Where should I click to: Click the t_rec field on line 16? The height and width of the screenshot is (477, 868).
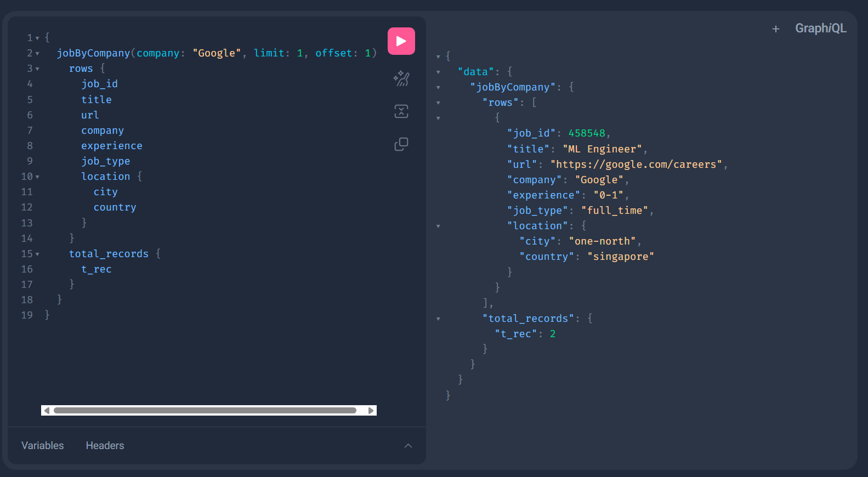[x=97, y=269]
